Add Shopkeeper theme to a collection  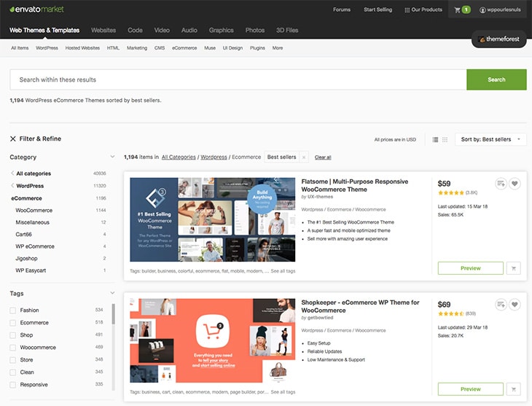pos(501,305)
